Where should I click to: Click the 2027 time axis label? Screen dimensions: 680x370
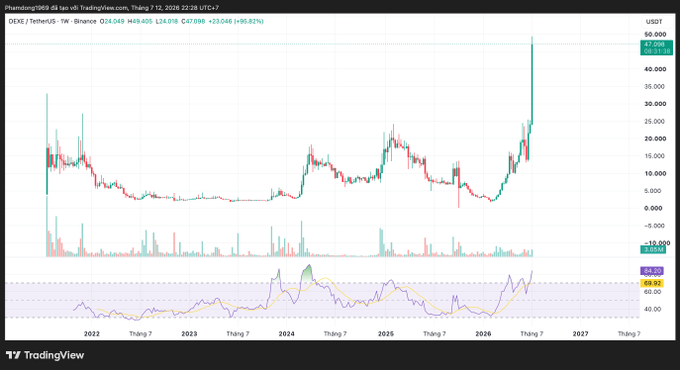(x=581, y=334)
